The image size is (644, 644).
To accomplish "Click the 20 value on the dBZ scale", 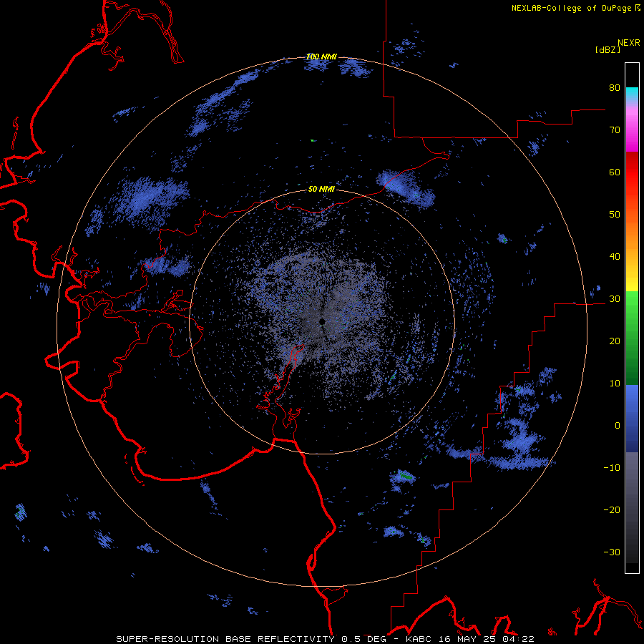I will (615, 341).
